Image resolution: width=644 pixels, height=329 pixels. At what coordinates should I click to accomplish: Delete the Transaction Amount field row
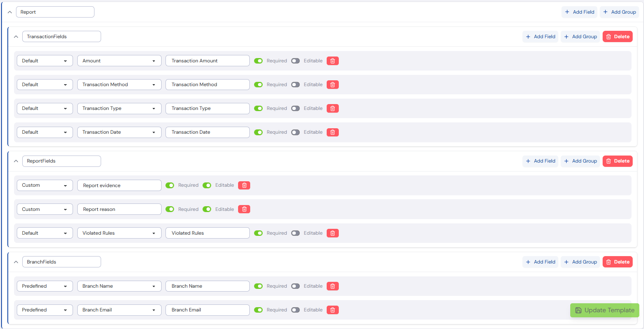333,61
